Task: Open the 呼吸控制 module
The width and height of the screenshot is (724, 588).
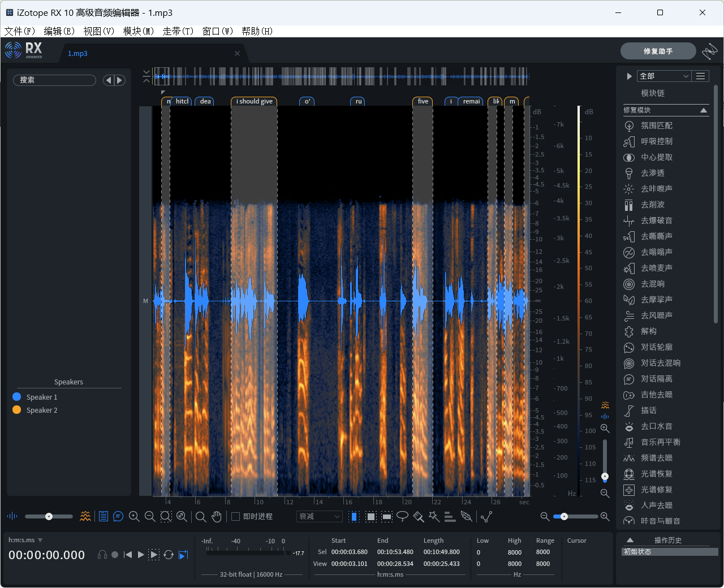Action: (656, 141)
